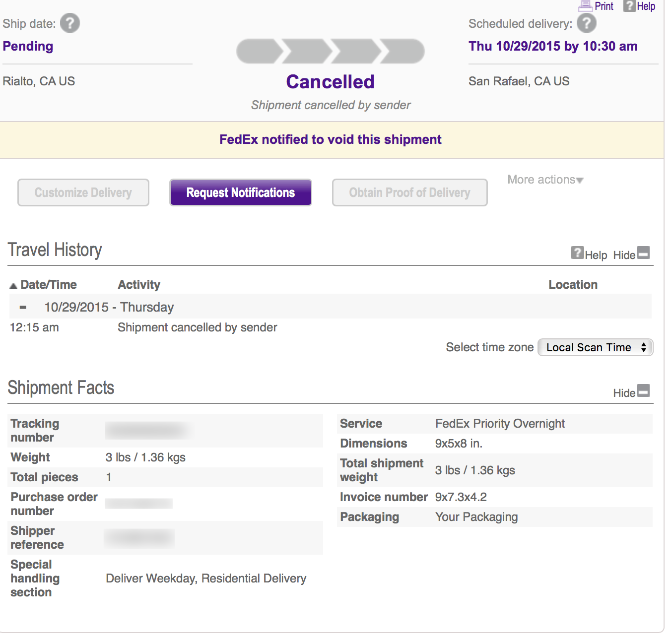The width and height of the screenshot is (672, 641).
Task: Click the Location column header
Action: 573,285
